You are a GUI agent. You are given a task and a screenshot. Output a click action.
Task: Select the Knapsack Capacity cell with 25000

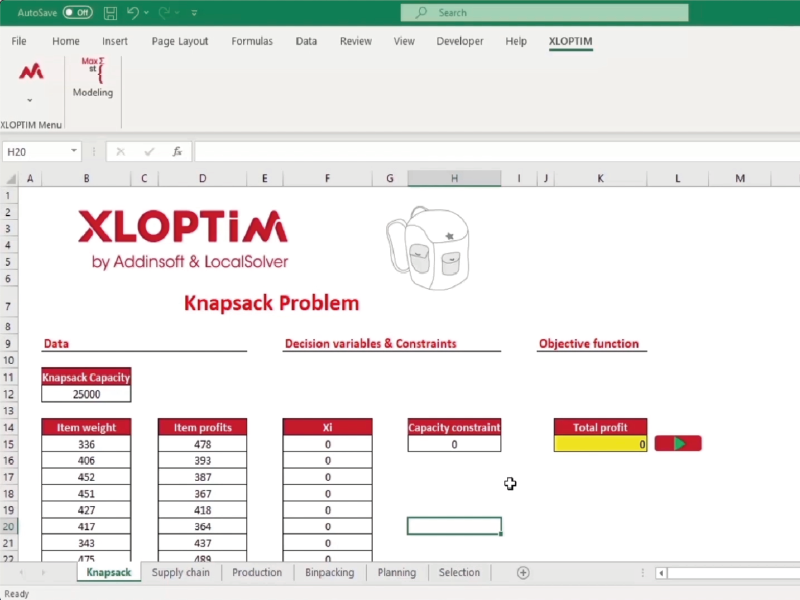(x=86, y=394)
